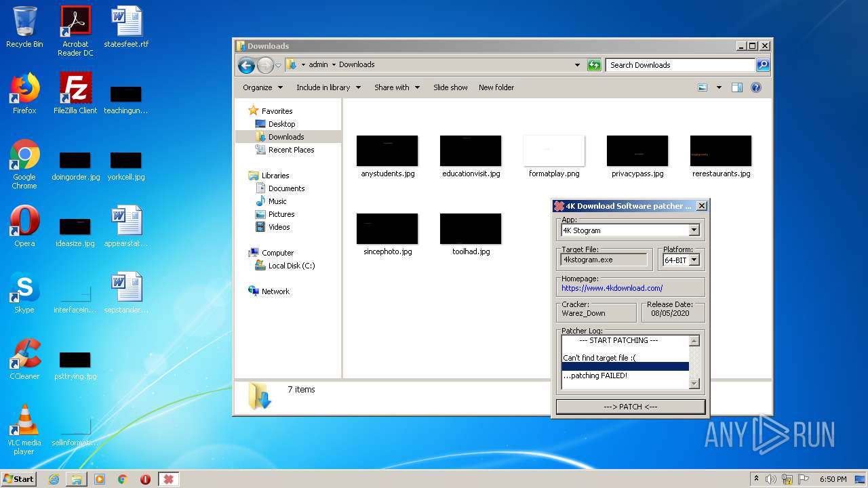
Task: Launch Skype from the desktop
Action: click(x=24, y=293)
